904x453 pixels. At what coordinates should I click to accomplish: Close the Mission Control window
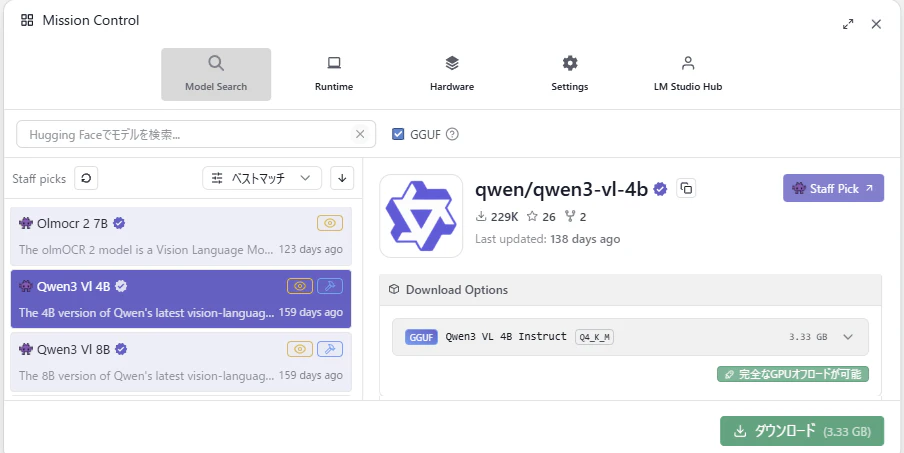coord(876,24)
